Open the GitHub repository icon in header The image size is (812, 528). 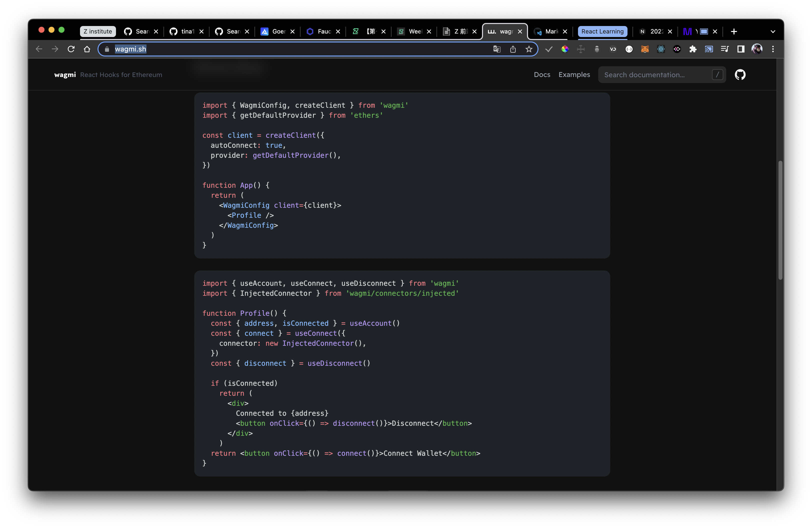pyautogui.click(x=740, y=75)
